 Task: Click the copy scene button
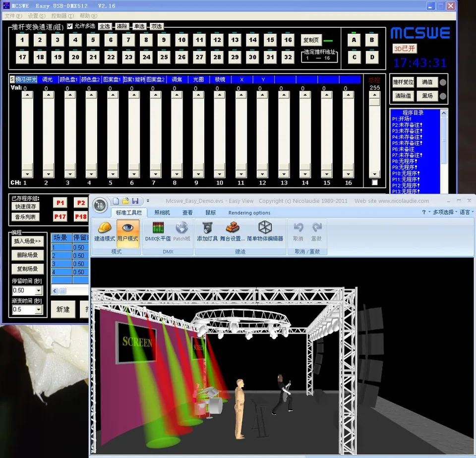tap(27, 269)
